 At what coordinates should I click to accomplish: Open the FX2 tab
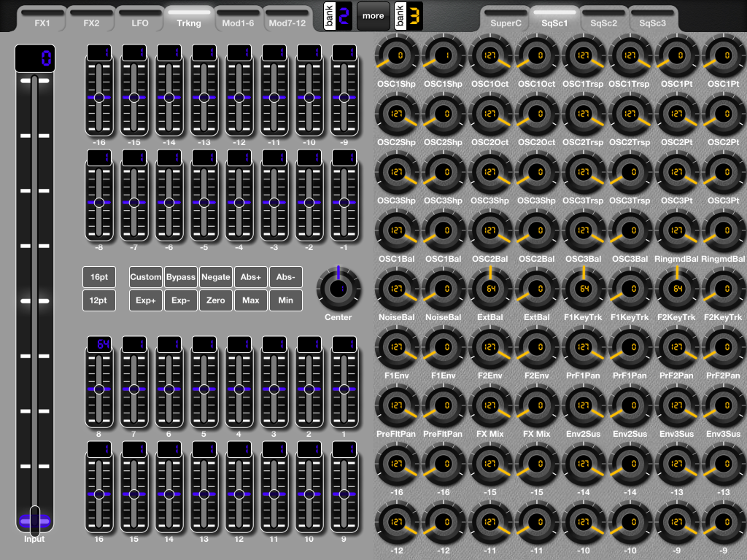(91, 20)
